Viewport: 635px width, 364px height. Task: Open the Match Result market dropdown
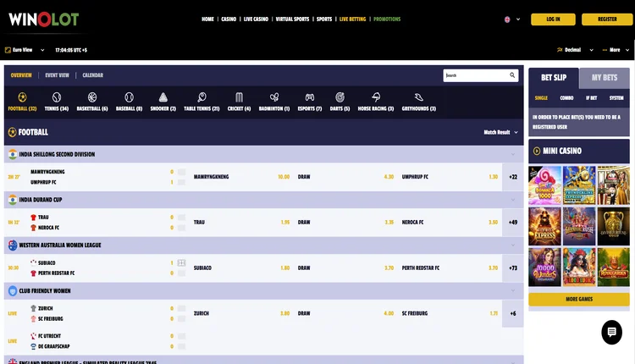[500, 132]
